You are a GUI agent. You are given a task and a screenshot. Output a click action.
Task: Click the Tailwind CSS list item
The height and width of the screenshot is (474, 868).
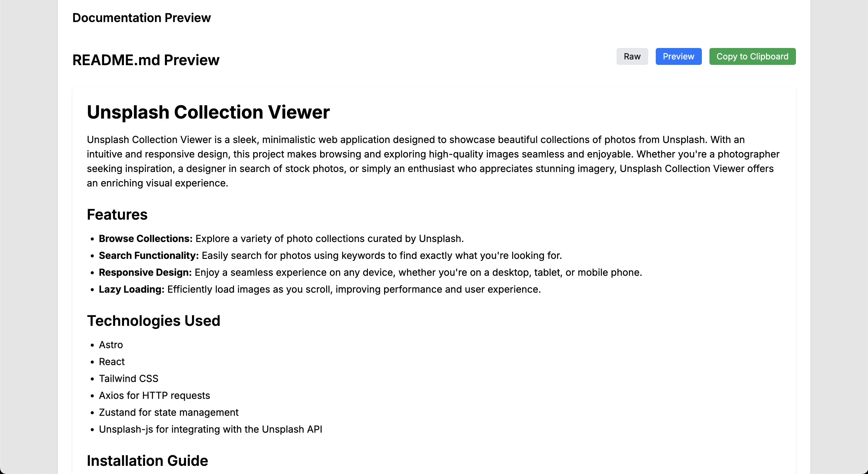click(x=128, y=379)
